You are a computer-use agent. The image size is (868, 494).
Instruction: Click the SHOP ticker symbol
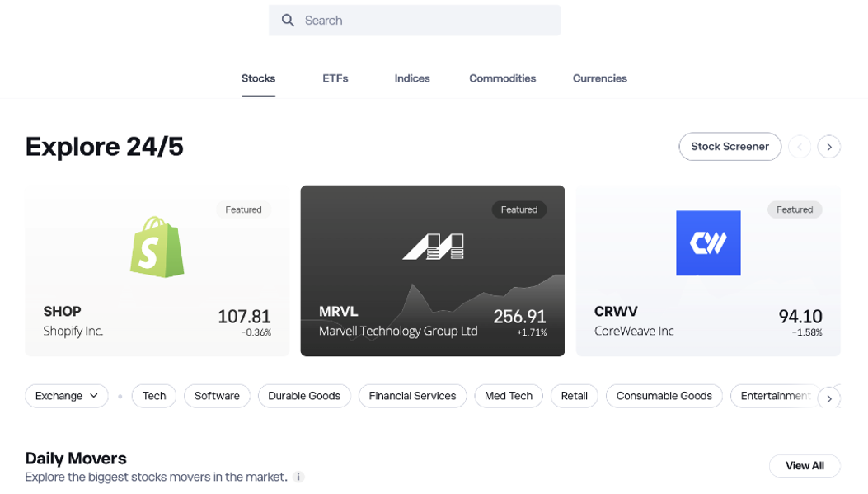pos(62,312)
